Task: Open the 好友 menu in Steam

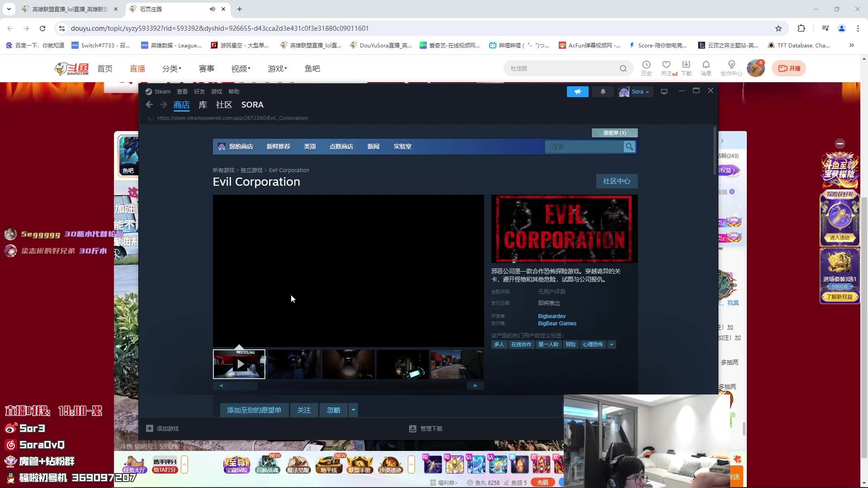Action: [x=199, y=92]
